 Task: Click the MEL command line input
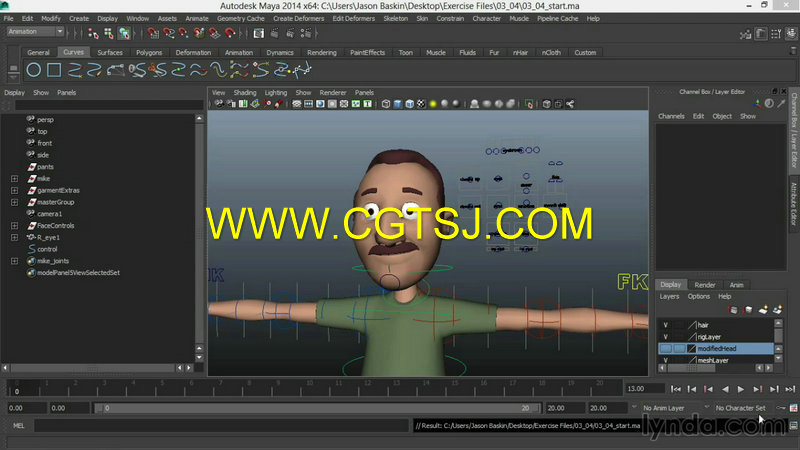coord(221,426)
